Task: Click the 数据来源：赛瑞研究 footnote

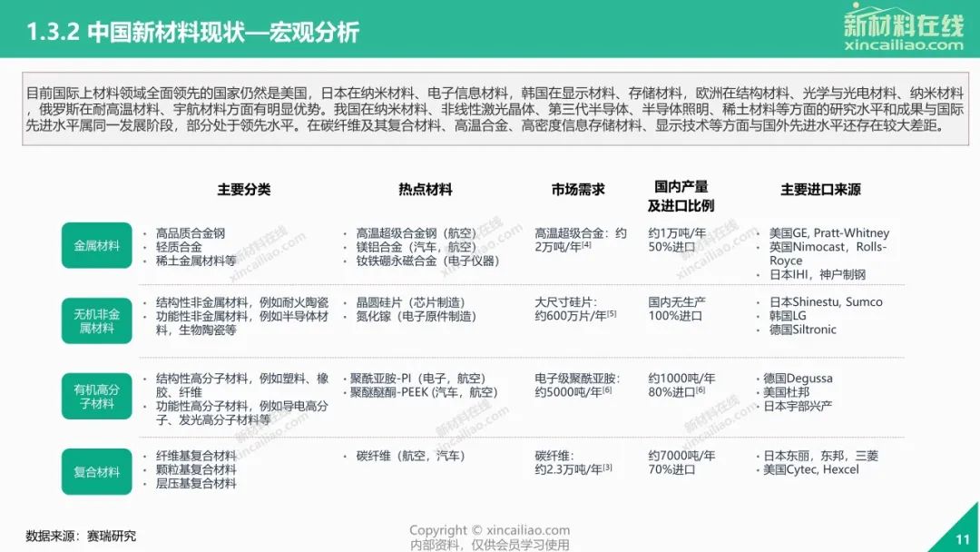Action: pyautogui.click(x=81, y=536)
